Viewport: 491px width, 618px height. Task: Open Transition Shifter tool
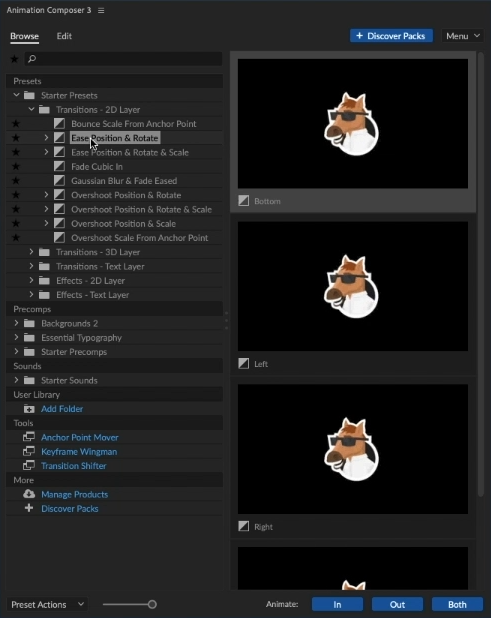(x=74, y=465)
